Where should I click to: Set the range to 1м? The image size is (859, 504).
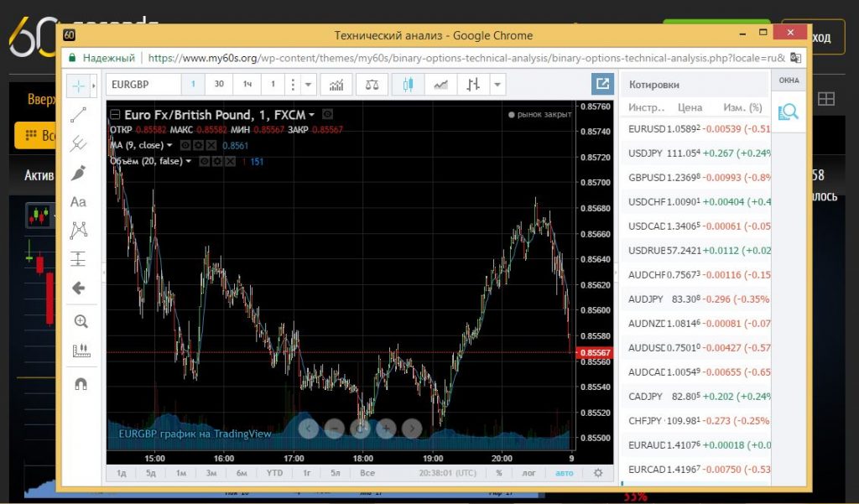click(x=181, y=473)
